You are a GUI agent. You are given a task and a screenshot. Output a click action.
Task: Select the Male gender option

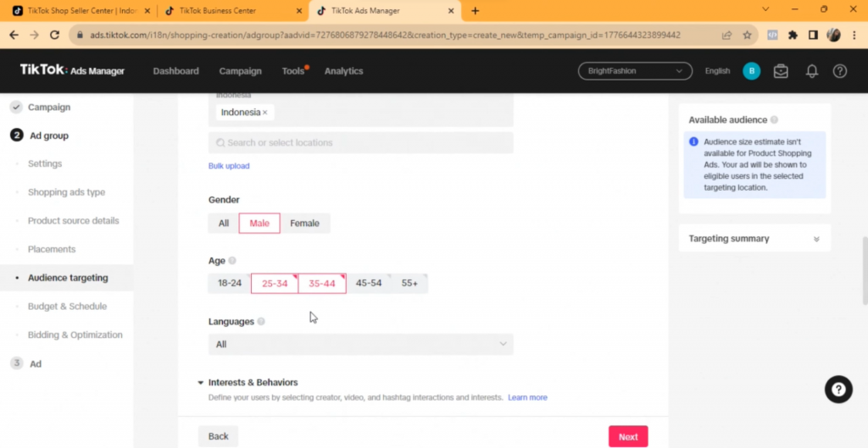tap(259, 224)
